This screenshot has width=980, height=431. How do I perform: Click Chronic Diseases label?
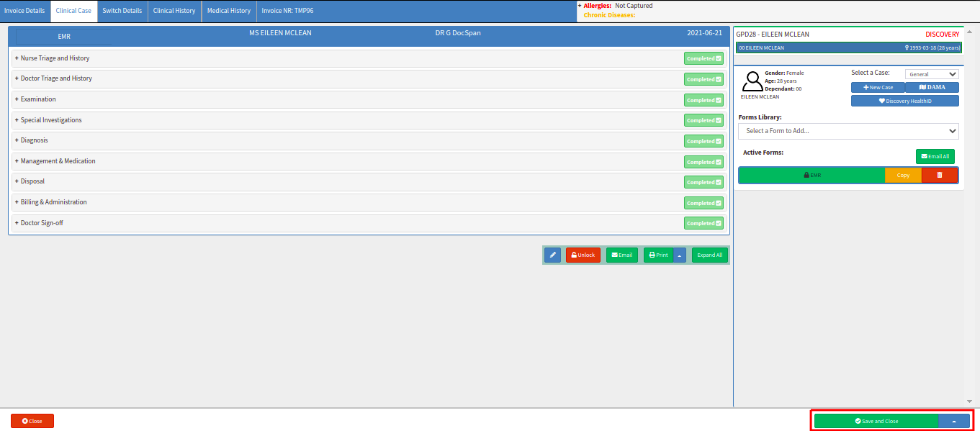pos(609,14)
